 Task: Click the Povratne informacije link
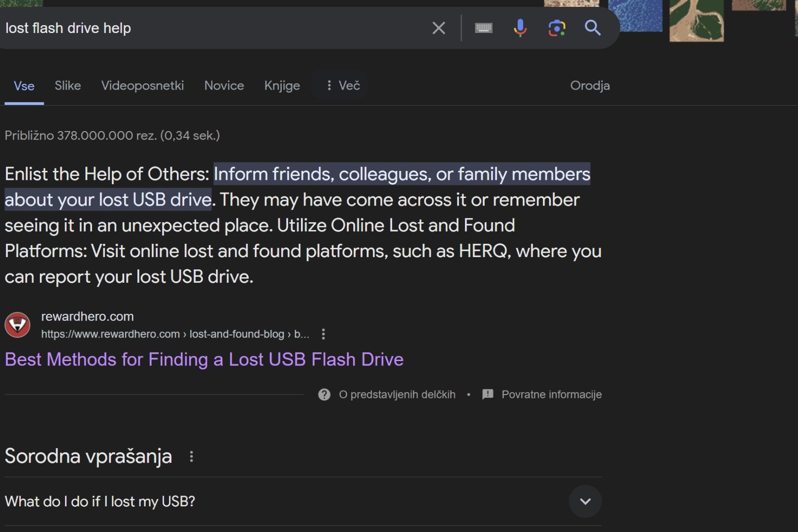[x=551, y=395]
